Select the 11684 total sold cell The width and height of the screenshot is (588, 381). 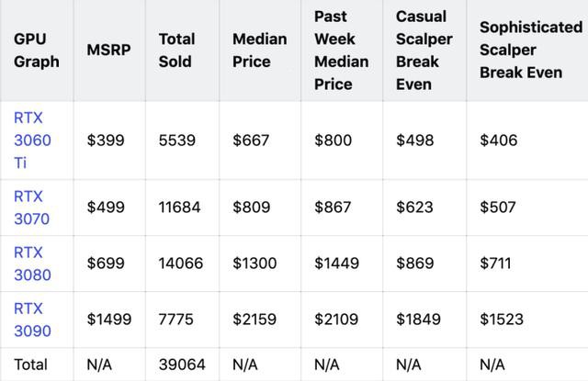pyautogui.click(x=179, y=207)
